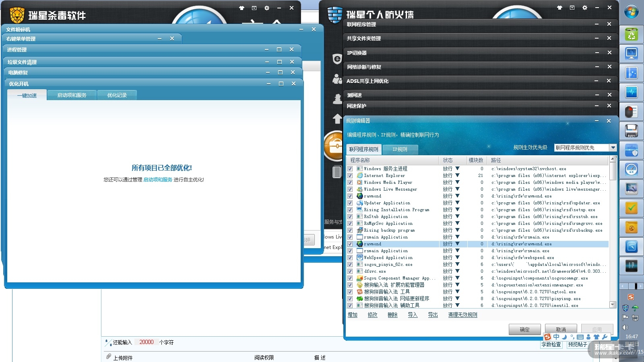Click the shirt skin icon in Rising Antivirus title bar
The width and height of the screenshot is (644, 362).
tap(242, 8)
